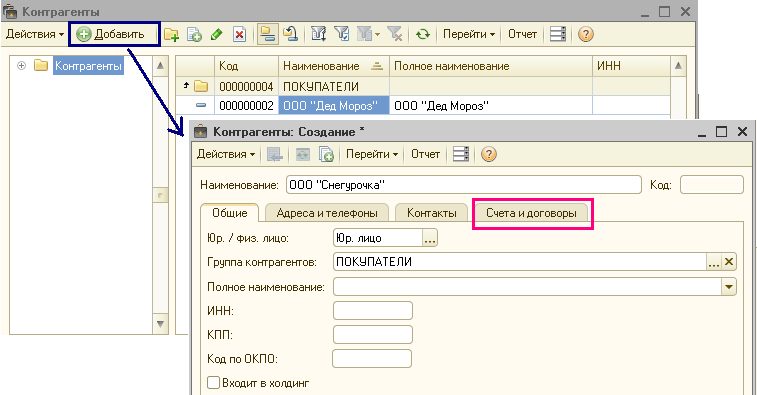Sort by Наименование column header

(334, 66)
